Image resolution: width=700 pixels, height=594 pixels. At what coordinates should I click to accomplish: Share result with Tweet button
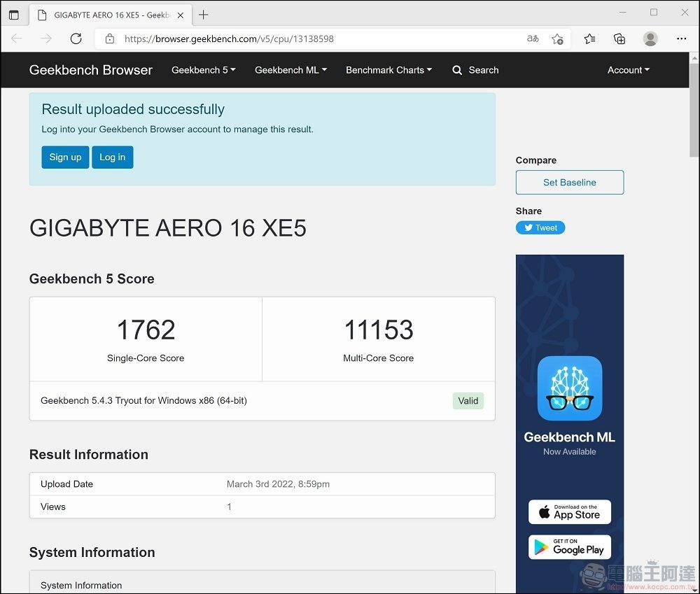[x=540, y=227]
